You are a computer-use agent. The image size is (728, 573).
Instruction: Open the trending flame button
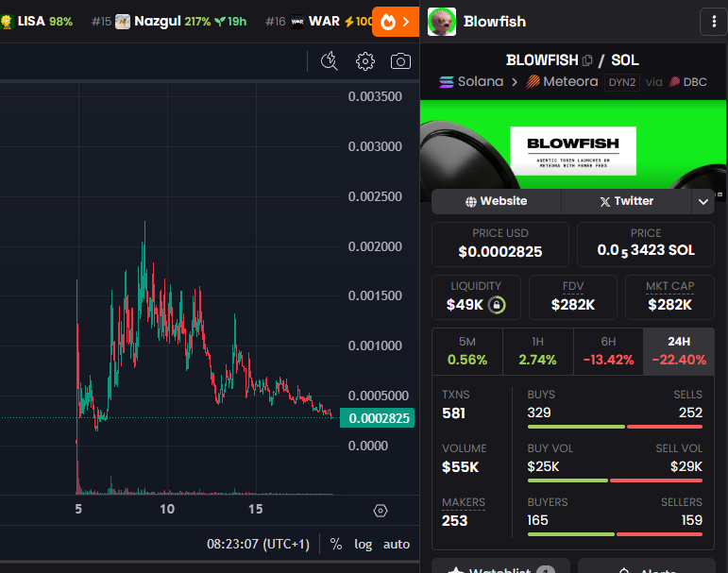[396, 22]
